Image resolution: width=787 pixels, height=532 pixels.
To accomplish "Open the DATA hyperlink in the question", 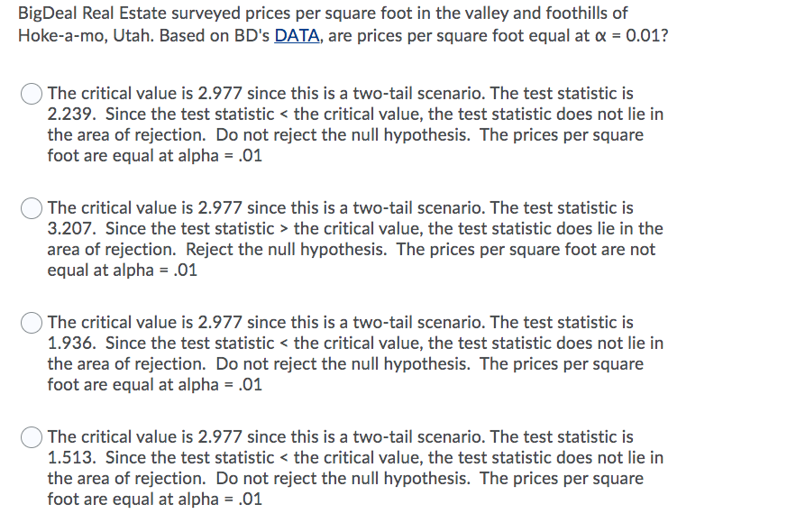I will [297, 36].
